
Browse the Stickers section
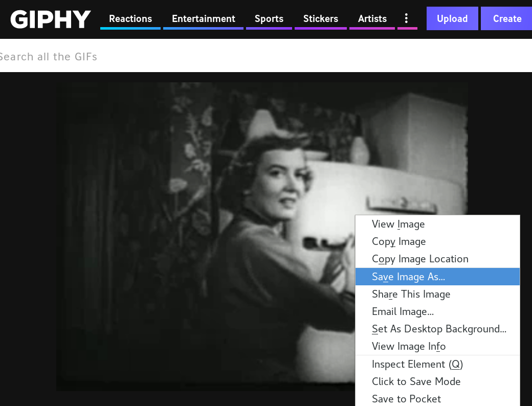pos(320,19)
